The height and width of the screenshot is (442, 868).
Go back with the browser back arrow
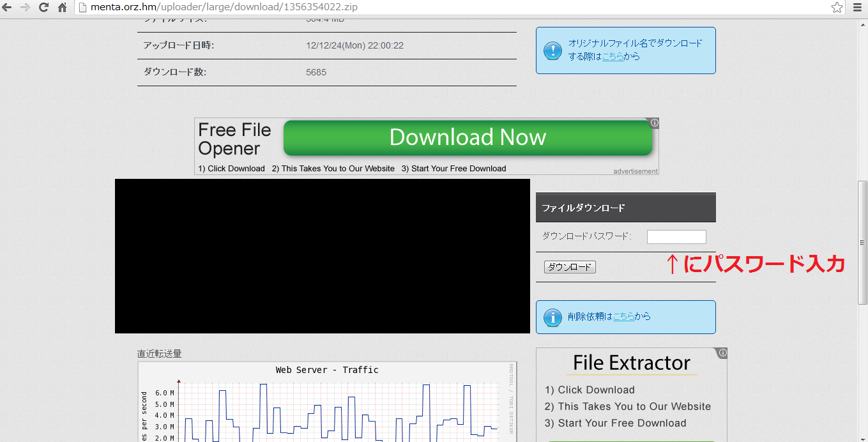[7, 8]
